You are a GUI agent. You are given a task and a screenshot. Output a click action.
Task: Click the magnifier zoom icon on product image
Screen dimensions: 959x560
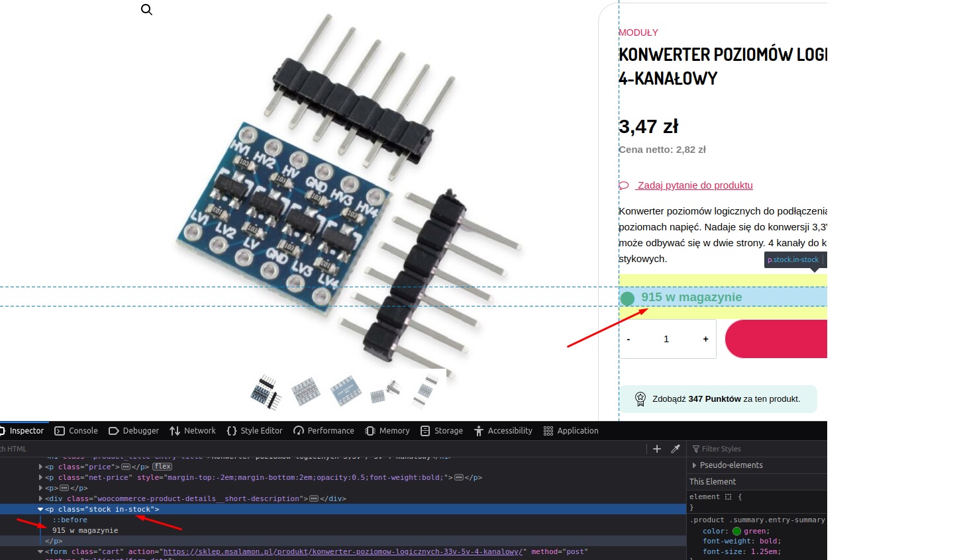[x=146, y=10]
